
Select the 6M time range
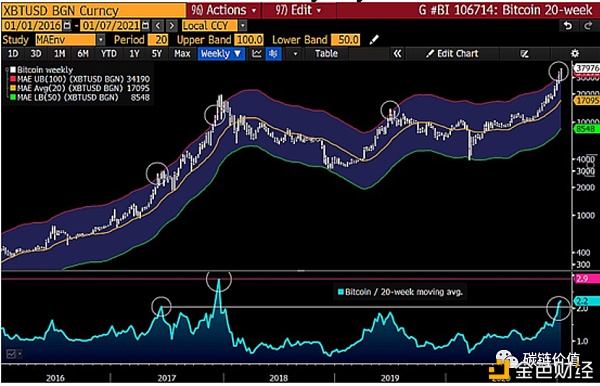(x=83, y=54)
